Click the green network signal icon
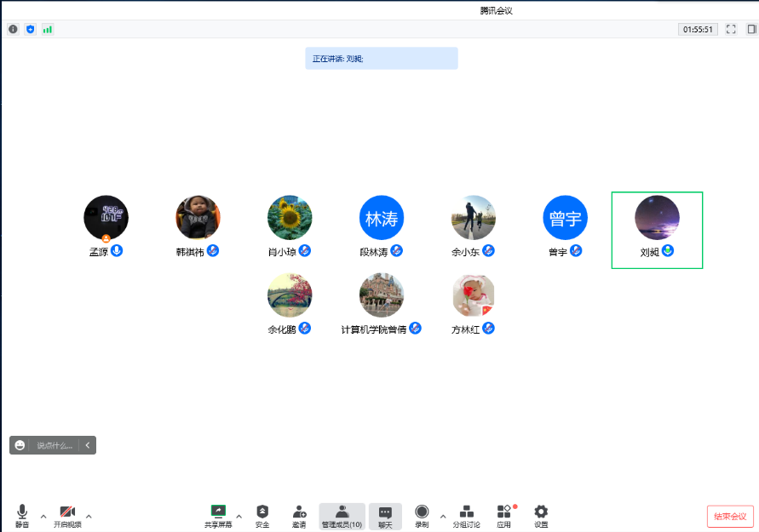Image resolution: width=759 pixels, height=532 pixels. [x=48, y=29]
